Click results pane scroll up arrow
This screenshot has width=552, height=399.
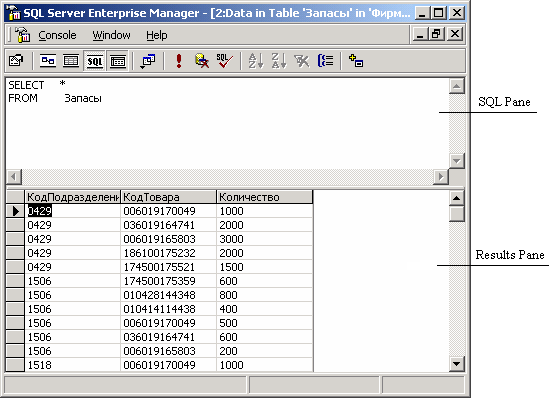tap(457, 198)
